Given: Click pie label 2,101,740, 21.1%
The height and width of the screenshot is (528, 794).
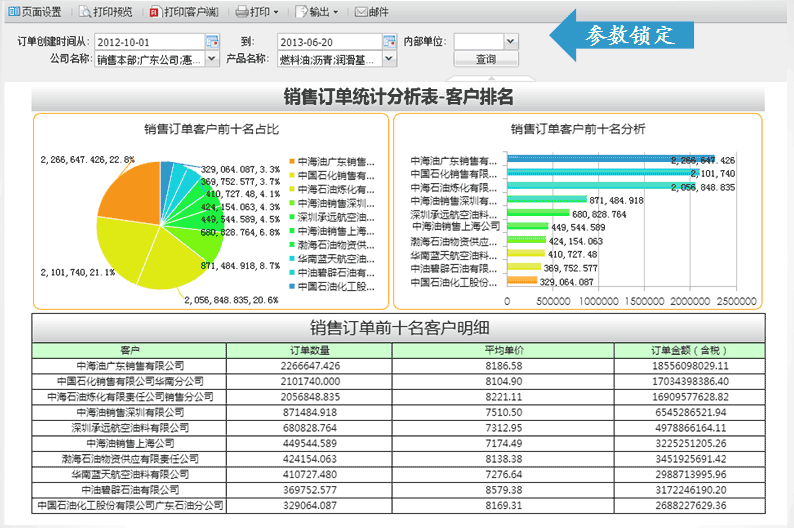Looking at the screenshot, I should 78,272.
